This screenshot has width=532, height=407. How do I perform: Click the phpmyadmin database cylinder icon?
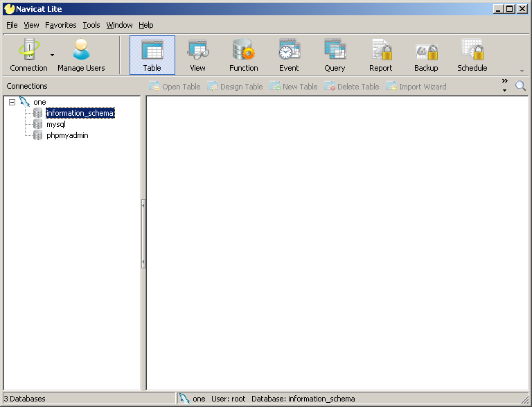pos(37,135)
